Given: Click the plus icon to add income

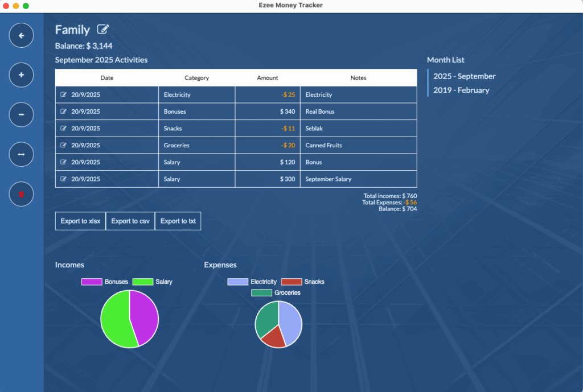Looking at the screenshot, I should click(22, 75).
